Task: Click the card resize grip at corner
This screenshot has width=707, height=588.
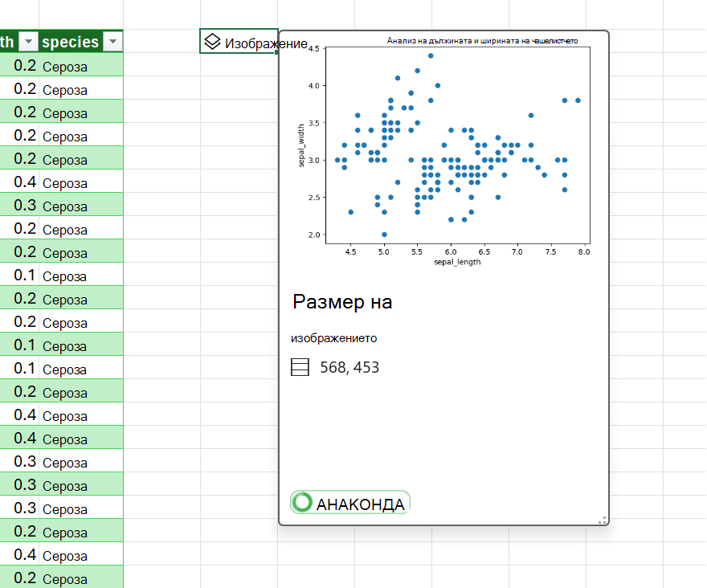Action: [x=602, y=520]
